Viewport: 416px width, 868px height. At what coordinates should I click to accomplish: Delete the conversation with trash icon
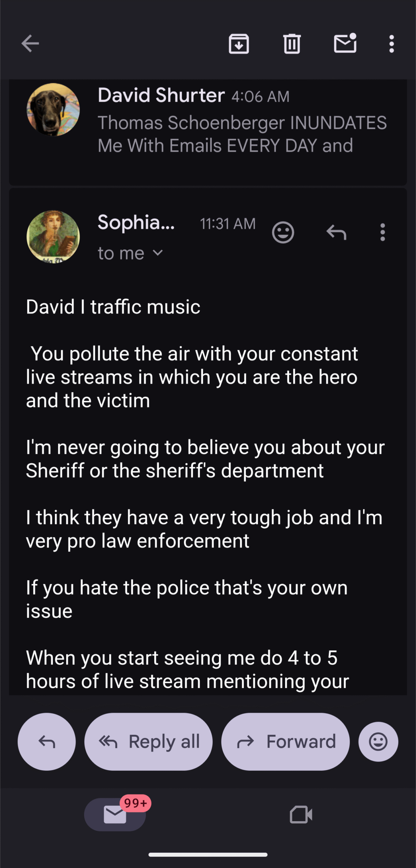(292, 44)
